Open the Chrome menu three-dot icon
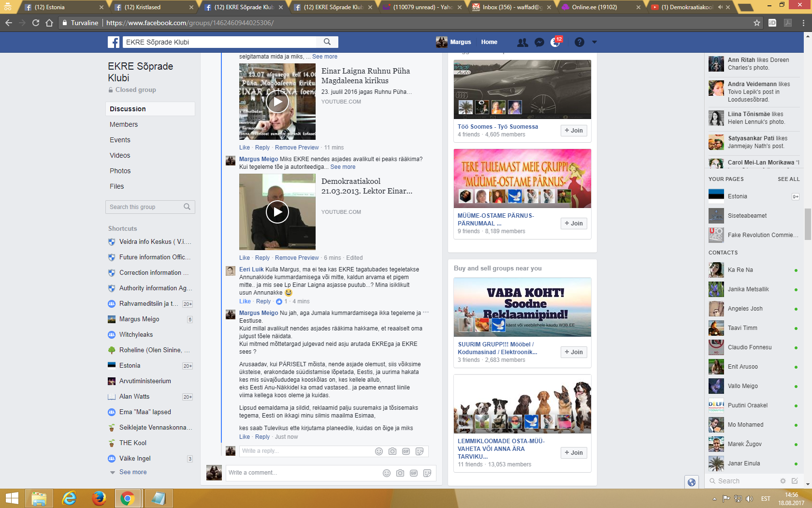The image size is (812, 508). [803, 23]
